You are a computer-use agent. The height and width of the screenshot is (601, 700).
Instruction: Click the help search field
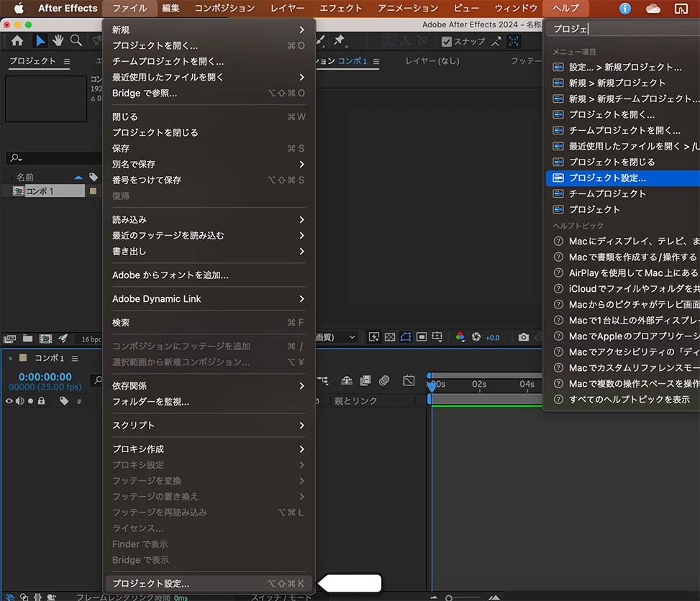coord(623,29)
